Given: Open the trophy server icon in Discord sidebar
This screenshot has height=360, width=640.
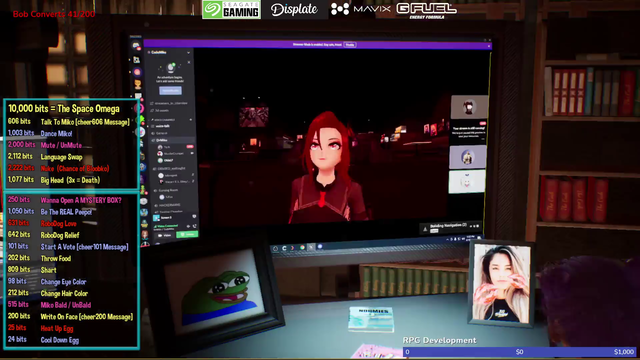Looking at the screenshot, I should tap(138, 85).
